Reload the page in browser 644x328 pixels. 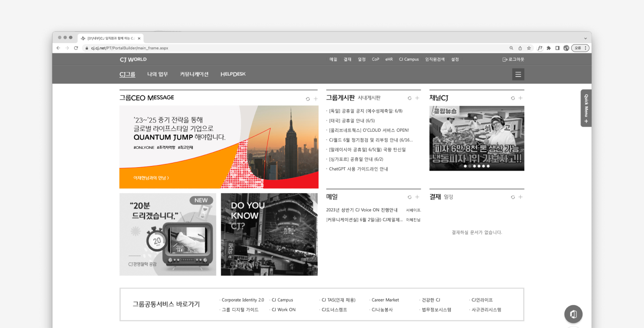click(76, 48)
